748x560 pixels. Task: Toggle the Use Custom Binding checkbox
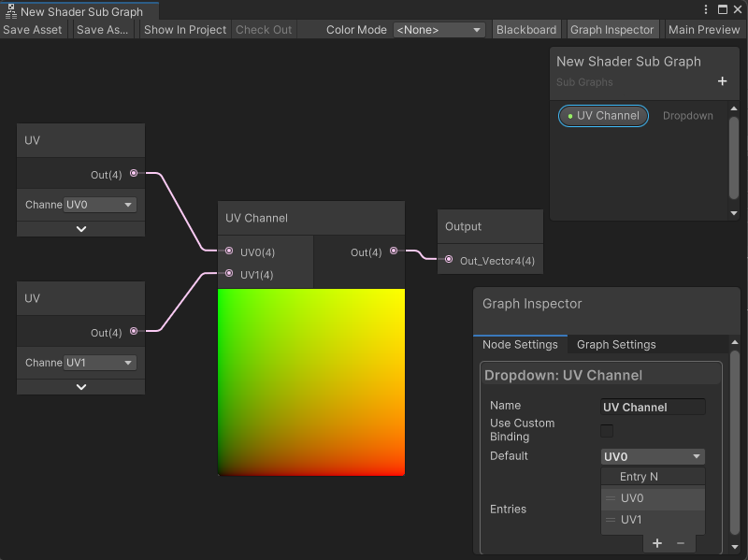[x=607, y=431]
